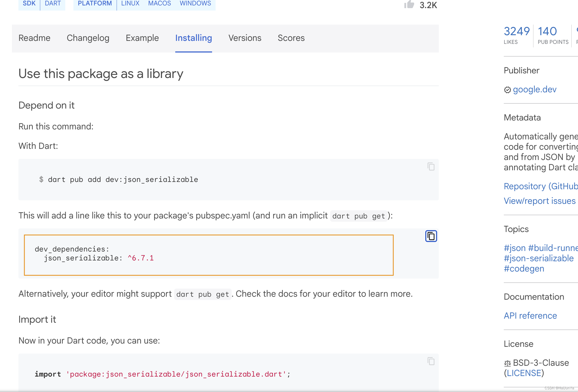Click the DART sdk tag
This screenshot has width=578, height=392.
coord(53,4)
